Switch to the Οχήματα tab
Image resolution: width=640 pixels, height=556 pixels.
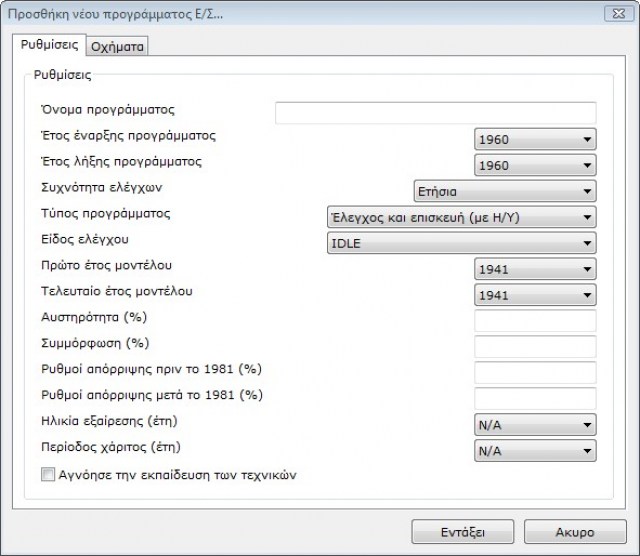click(x=119, y=47)
